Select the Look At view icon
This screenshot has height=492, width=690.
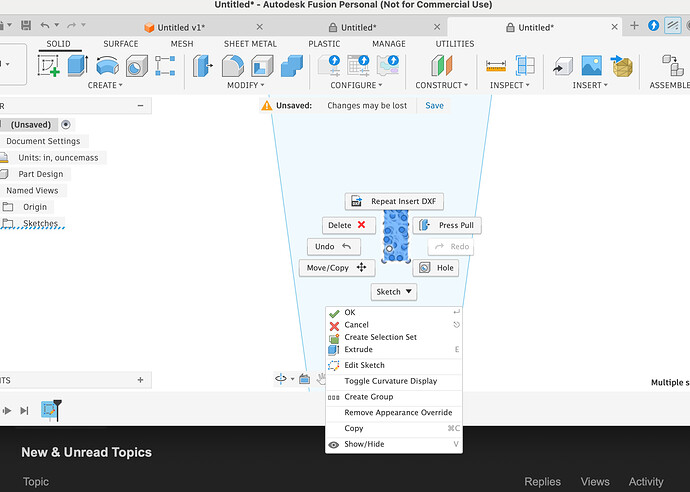pos(305,378)
